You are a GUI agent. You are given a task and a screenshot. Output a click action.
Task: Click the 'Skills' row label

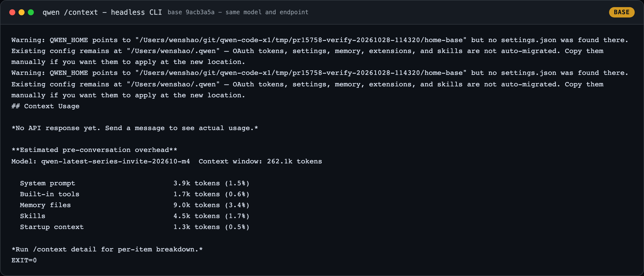coord(33,216)
